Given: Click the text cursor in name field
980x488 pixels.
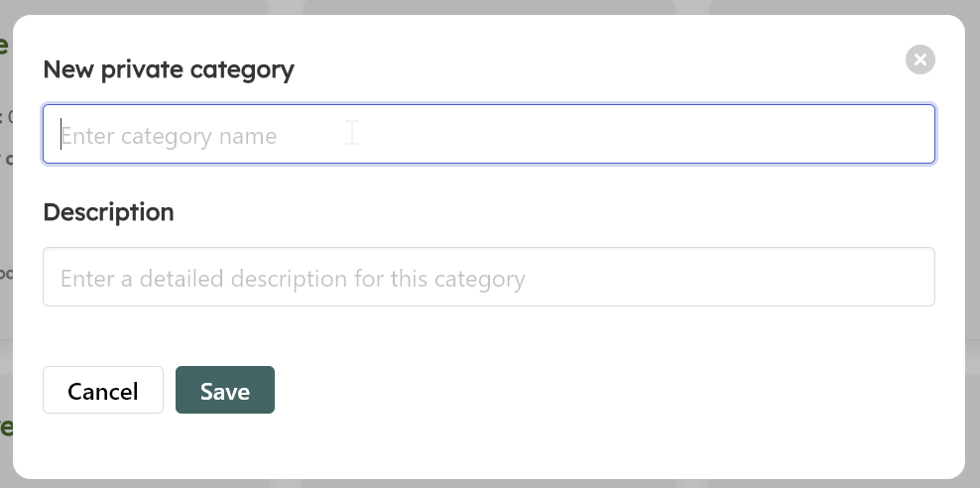Looking at the screenshot, I should tap(61, 134).
